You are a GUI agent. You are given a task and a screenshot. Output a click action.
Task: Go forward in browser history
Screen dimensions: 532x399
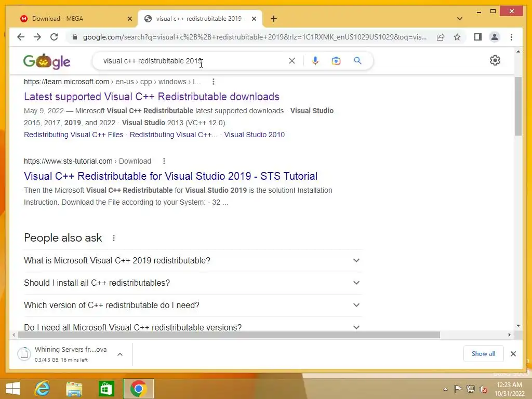coord(37,37)
